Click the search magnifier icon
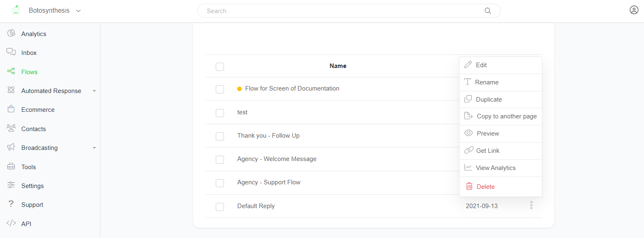This screenshot has width=644, height=238. coord(488,11)
